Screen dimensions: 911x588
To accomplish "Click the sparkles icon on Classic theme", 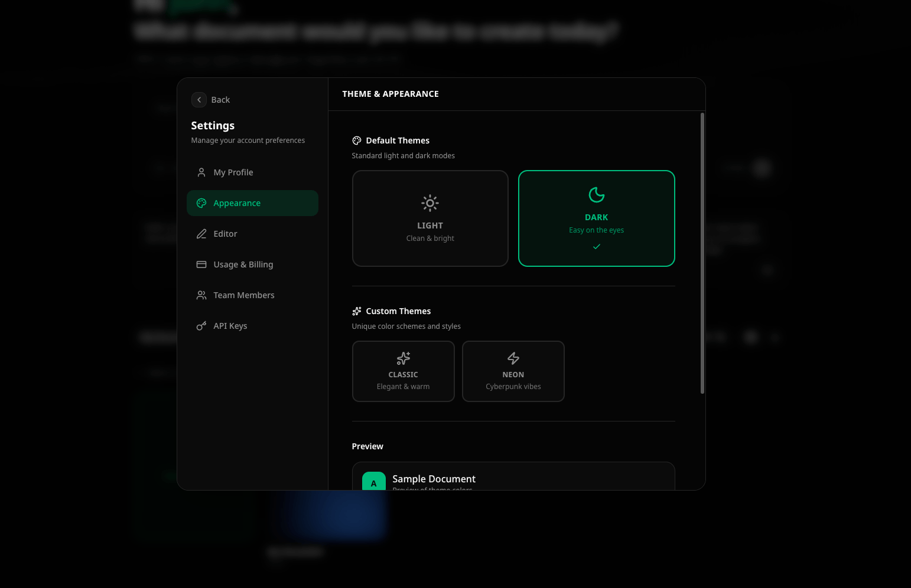I will coord(404,358).
